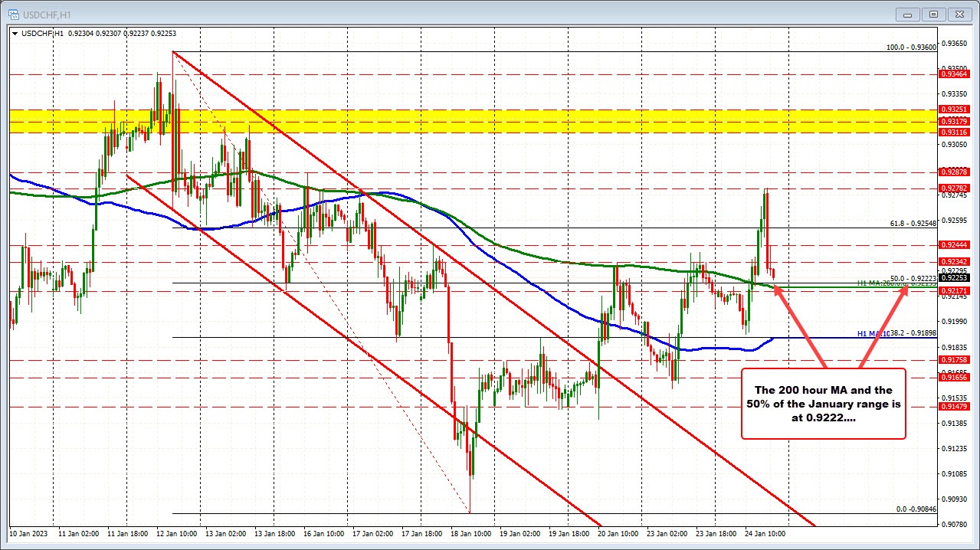
Task: Select the 50.0 - 0.92223 Fibonacci label
Action: pos(913,279)
